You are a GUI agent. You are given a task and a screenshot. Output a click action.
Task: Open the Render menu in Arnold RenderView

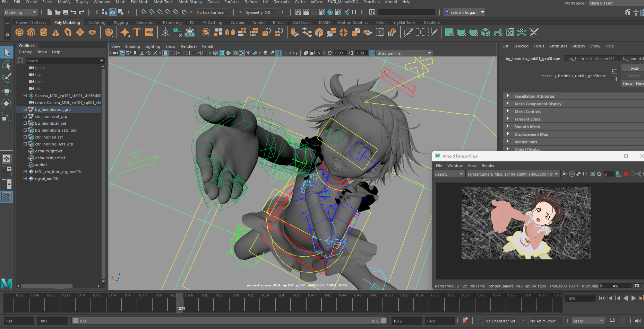coord(488,166)
